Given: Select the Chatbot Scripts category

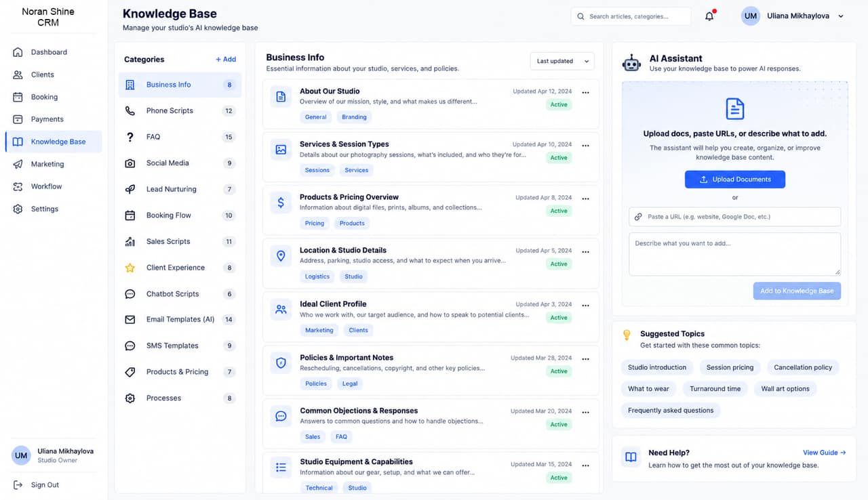Looking at the screenshot, I should (179, 294).
